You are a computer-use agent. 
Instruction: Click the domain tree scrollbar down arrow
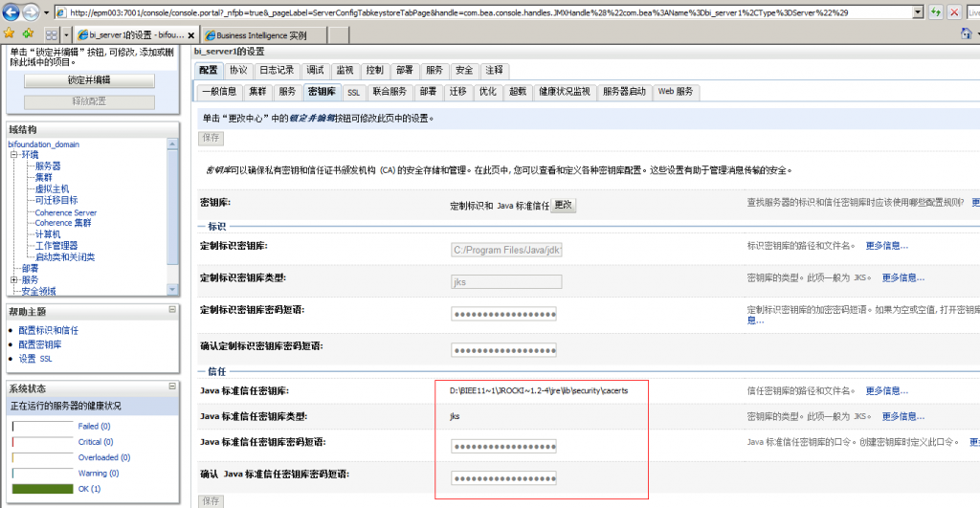pos(173,289)
